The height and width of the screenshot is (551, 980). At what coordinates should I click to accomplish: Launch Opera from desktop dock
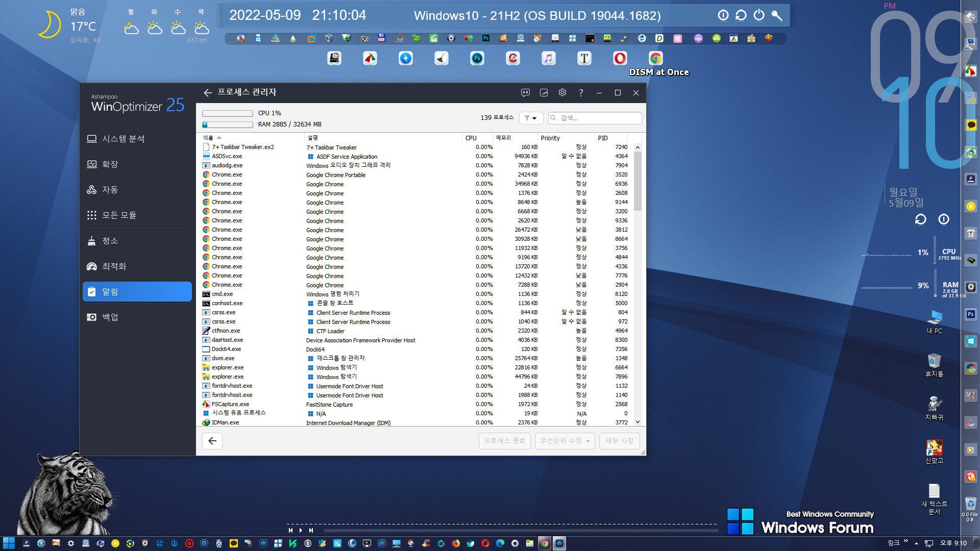[x=620, y=58]
